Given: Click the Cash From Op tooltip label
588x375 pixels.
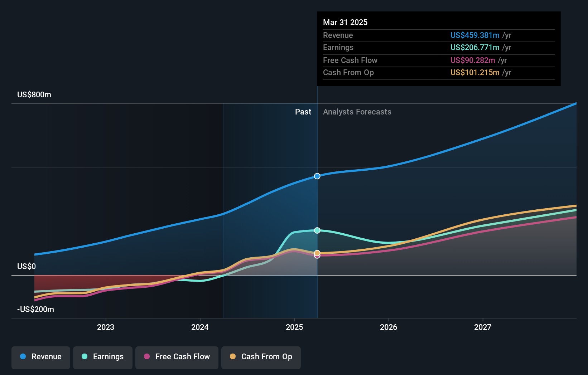Looking at the screenshot, I should click(x=348, y=72).
